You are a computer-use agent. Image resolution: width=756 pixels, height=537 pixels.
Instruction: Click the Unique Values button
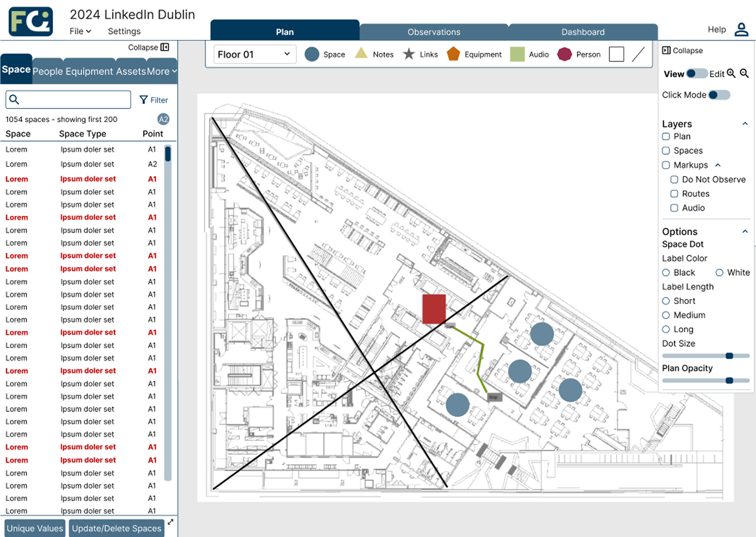[x=35, y=528]
